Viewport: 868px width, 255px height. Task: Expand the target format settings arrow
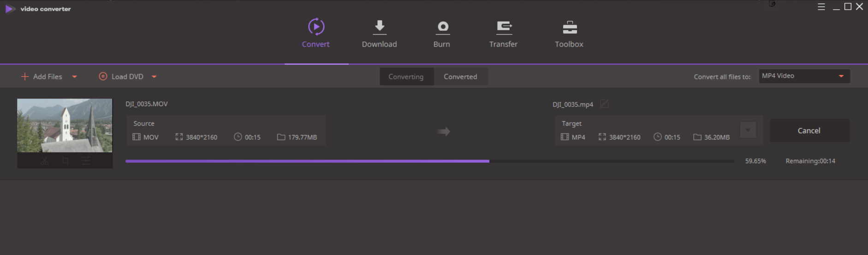748,130
